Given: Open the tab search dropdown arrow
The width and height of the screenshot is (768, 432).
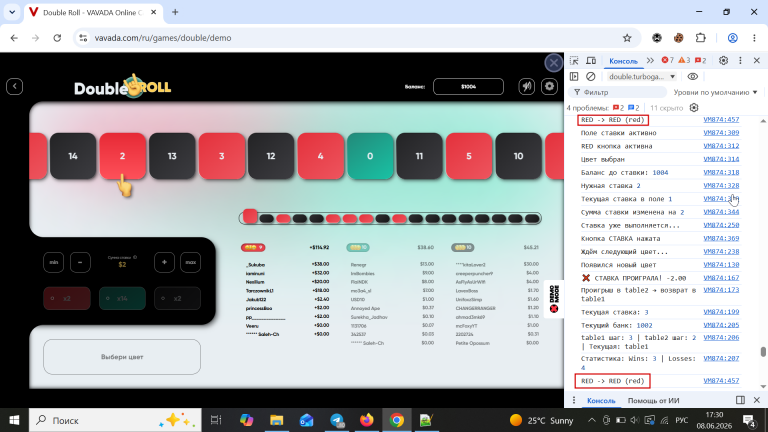Looking at the screenshot, I should tap(12, 12).
